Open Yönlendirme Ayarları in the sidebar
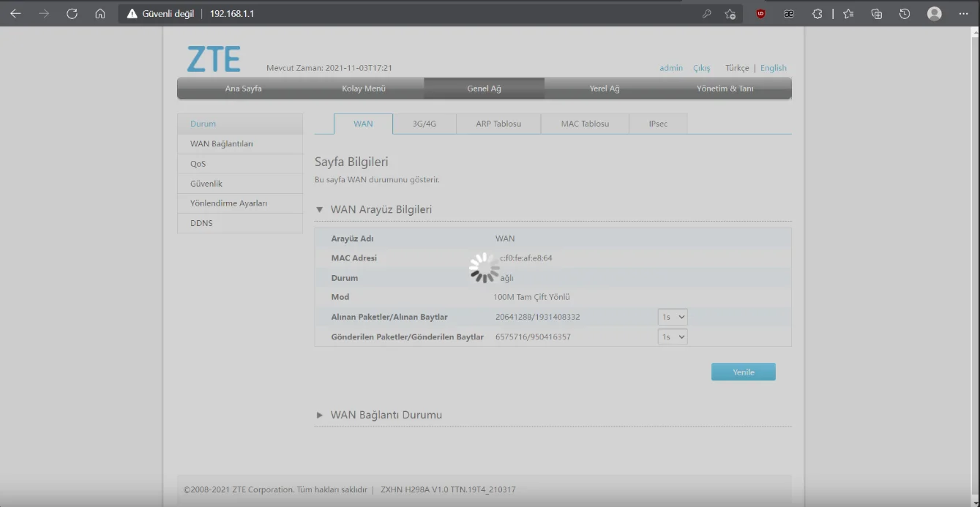 [240, 203]
